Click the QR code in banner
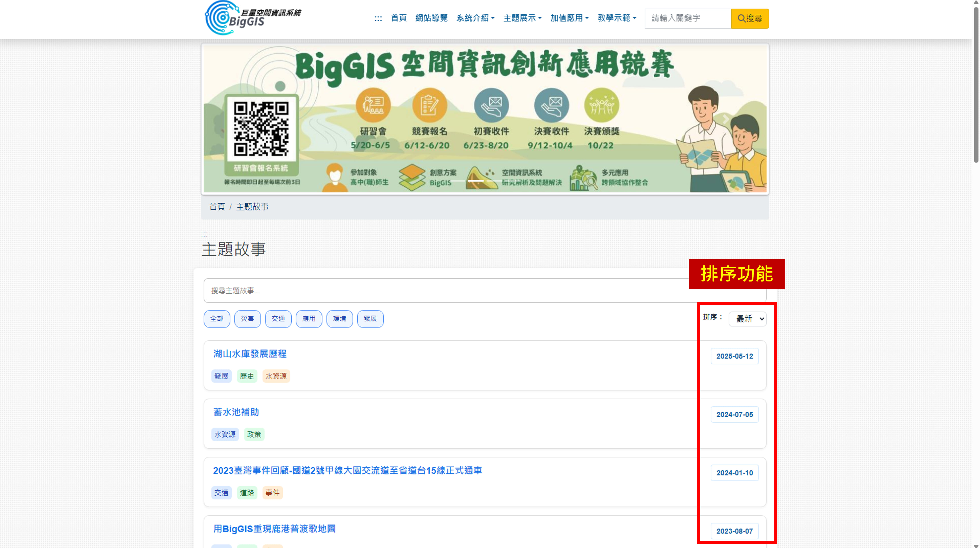 tap(261, 129)
